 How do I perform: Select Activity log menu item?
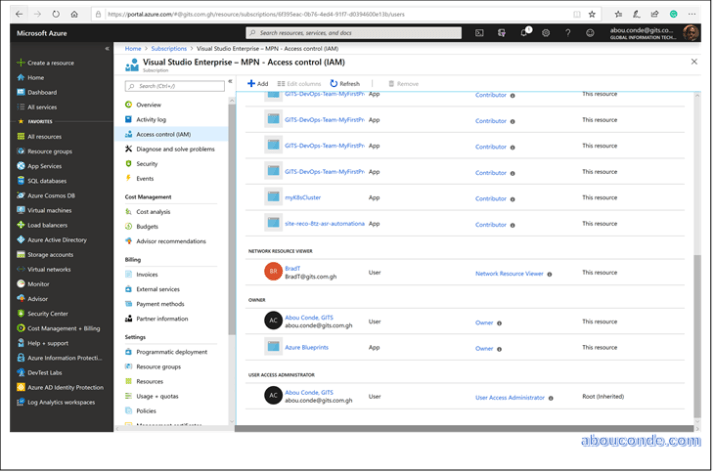[151, 119]
